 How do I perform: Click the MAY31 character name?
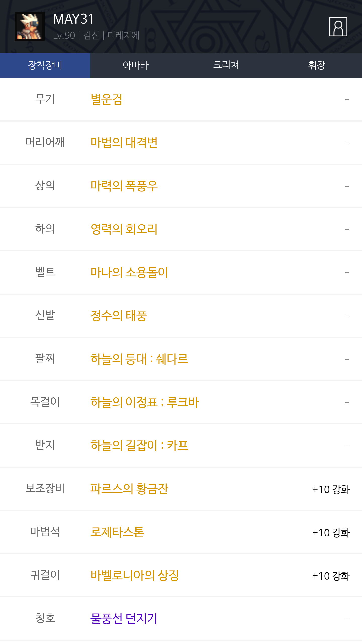pyautogui.click(x=73, y=19)
